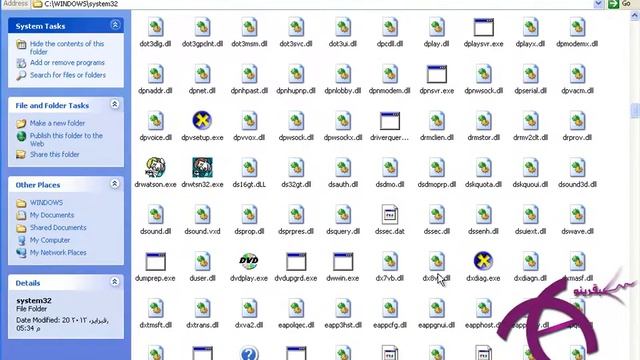
Task: Select the dumprep.exe file icon
Action: point(156,261)
